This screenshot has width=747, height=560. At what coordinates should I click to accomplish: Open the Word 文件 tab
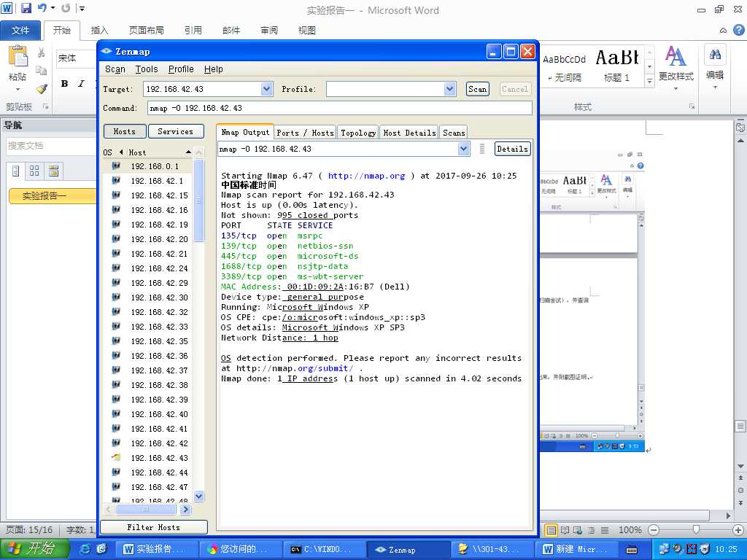point(20,31)
